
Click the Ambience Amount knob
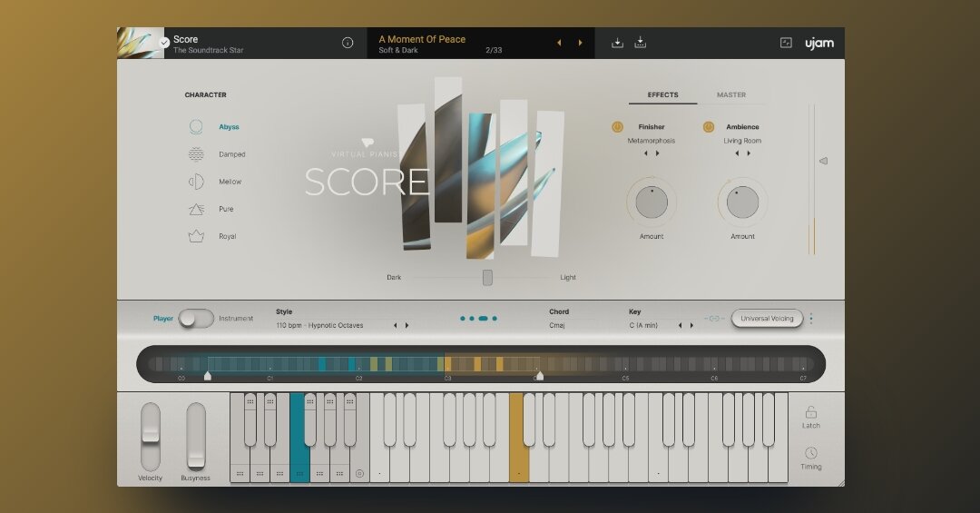point(742,202)
